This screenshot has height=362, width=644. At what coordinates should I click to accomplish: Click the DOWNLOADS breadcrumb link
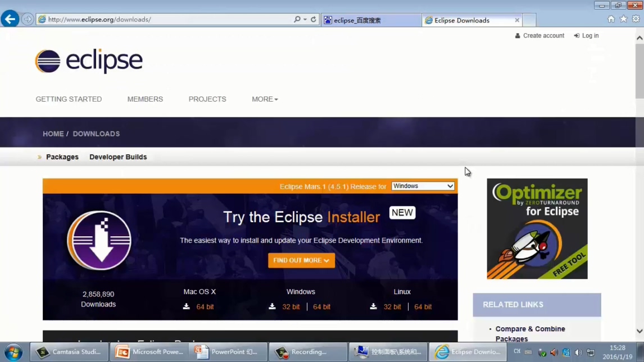(x=97, y=134)
